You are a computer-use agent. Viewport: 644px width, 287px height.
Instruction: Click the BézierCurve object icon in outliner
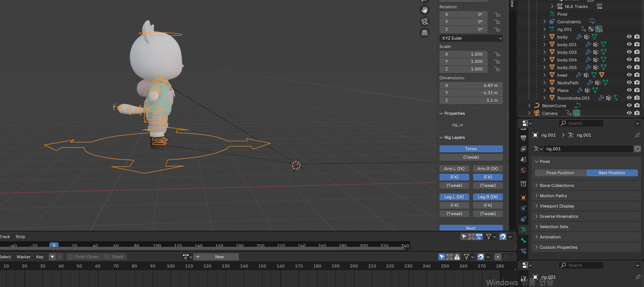pyautogui.click(x=537, y=105)
